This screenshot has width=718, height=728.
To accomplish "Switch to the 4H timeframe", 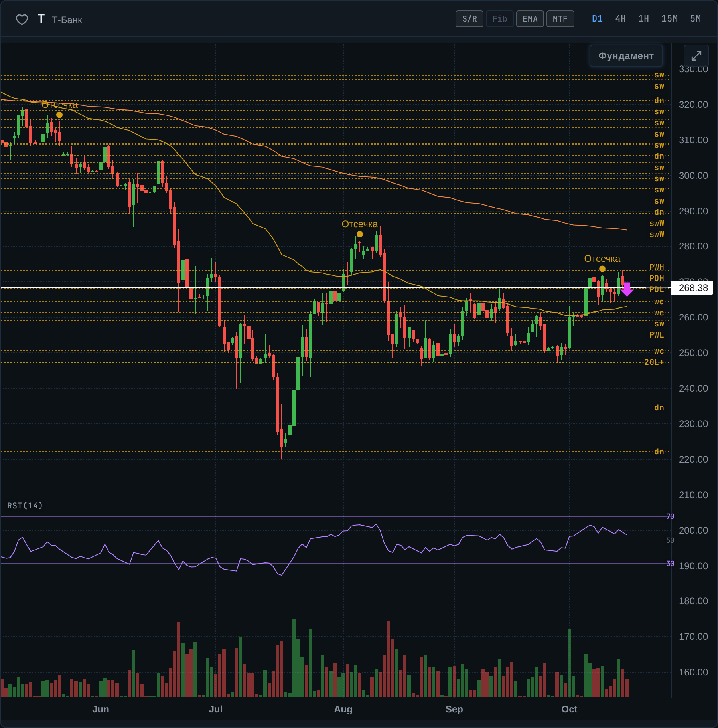I will pos(620,19).
